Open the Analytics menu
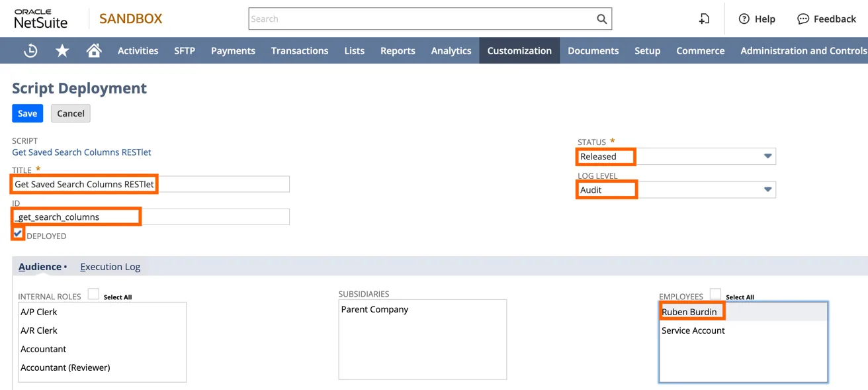This screenshot has width=868, height=390. 451,50
